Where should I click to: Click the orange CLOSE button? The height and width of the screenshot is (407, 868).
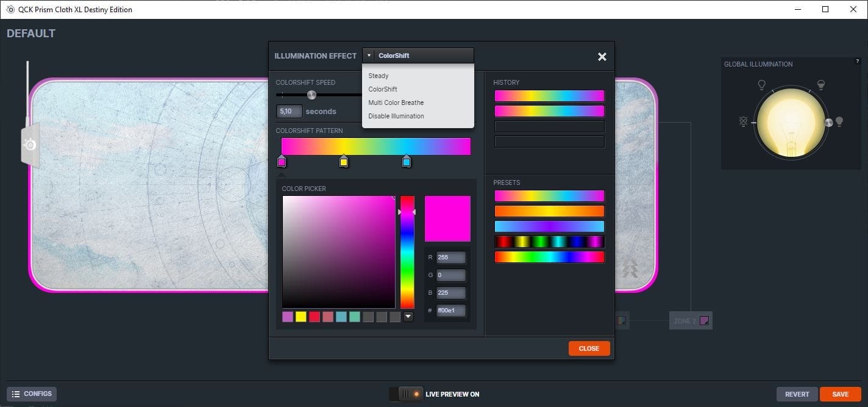click(589, 348)
